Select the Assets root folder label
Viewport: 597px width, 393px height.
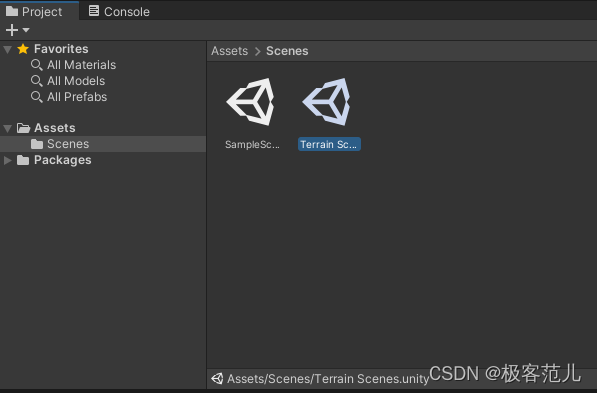click(54, 128)
